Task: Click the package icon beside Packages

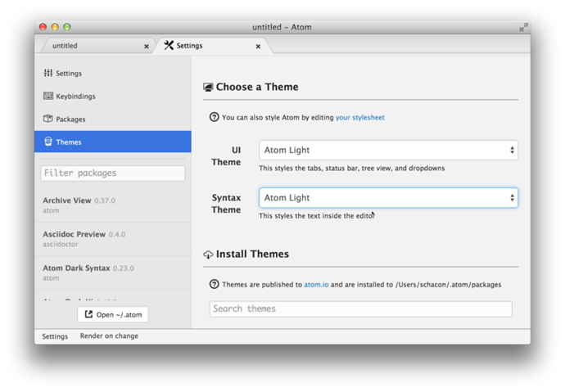Action: [48, 119]
